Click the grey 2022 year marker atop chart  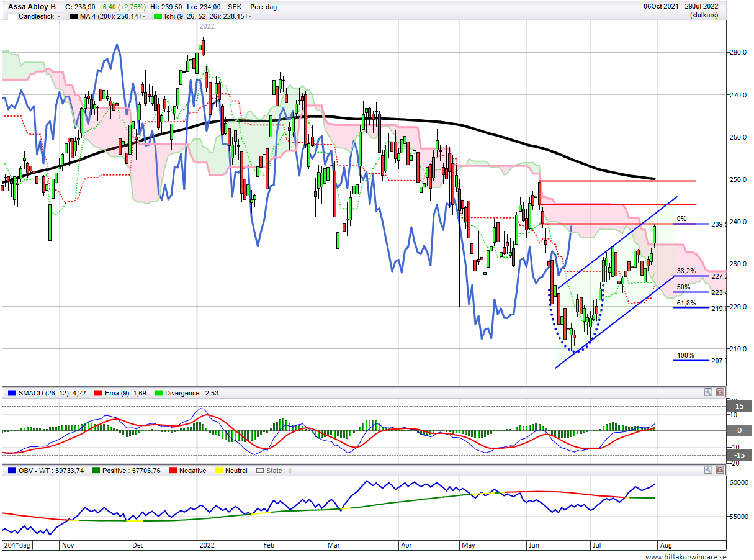(207, 26)
